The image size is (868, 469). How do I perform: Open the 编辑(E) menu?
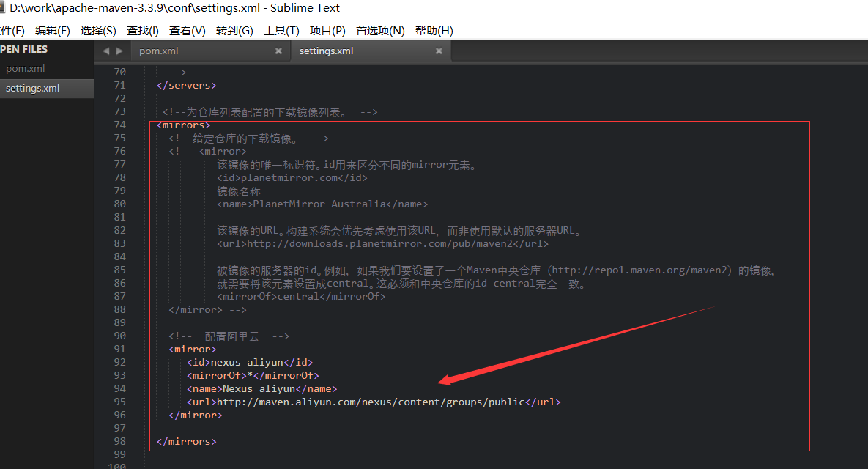(x=52, y=31)
